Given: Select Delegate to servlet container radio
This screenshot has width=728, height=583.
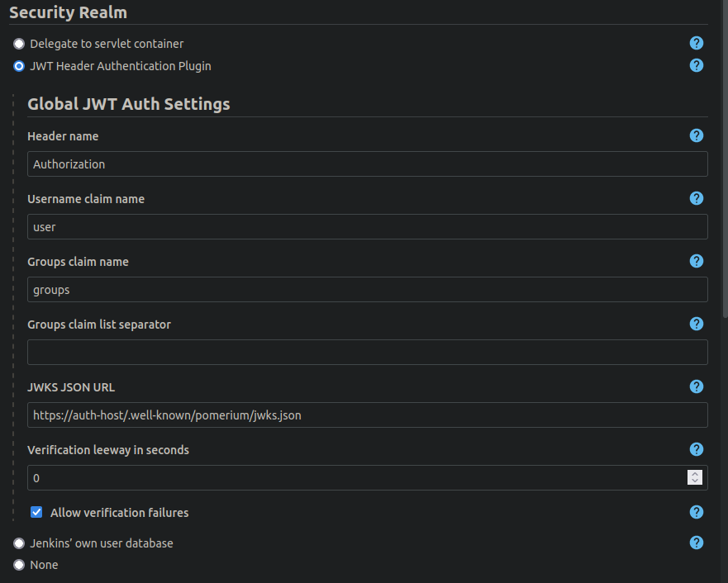Looking at the screenshot, I should (19, 44).
